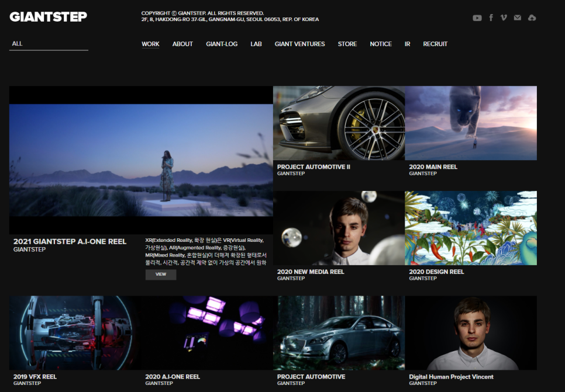Open the NOTICE menu item
Image resolution: width=565 pixels, height=392 pixels.
[381, 44]
